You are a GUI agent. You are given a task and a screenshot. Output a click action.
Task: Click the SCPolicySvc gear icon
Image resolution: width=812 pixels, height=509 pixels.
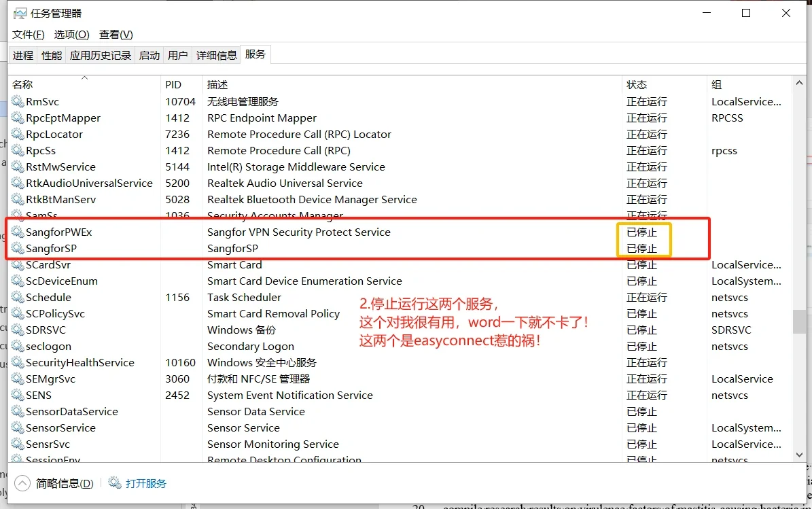pyautogui.click(x=18, y=314)
